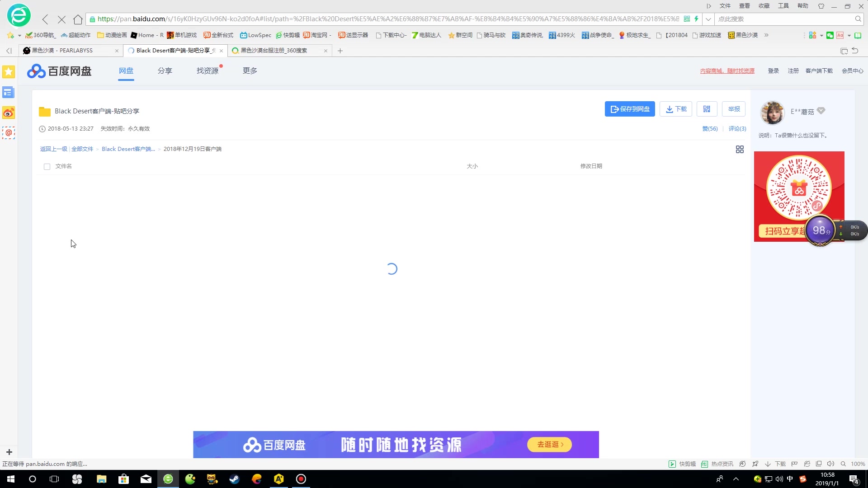868x488 pixels.
Task: Click the status bar 下载 download icon
Action: [x=775, y=464]
